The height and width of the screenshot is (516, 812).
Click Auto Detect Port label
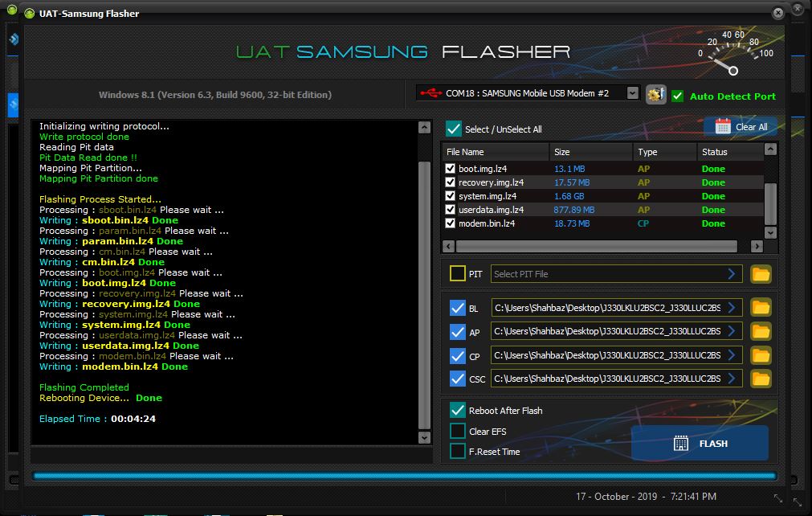coord(732,96)
